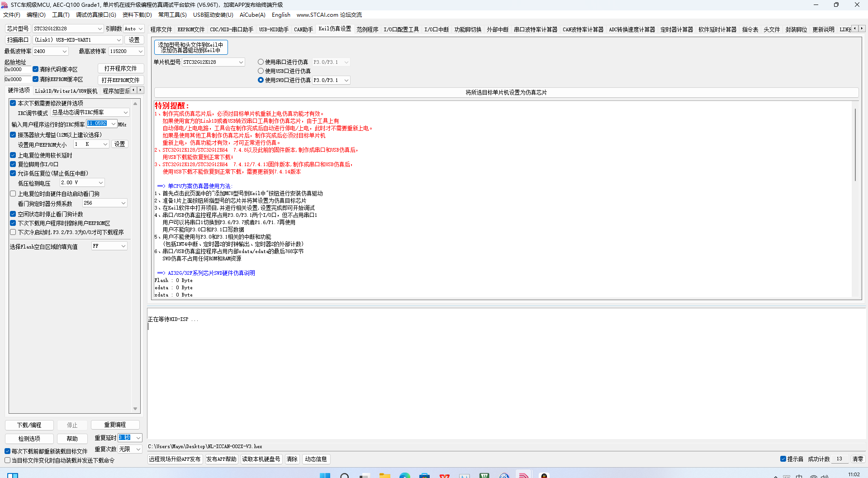
Task: Open Microsoft Edge from taskbar
Action: click(405, 475)
